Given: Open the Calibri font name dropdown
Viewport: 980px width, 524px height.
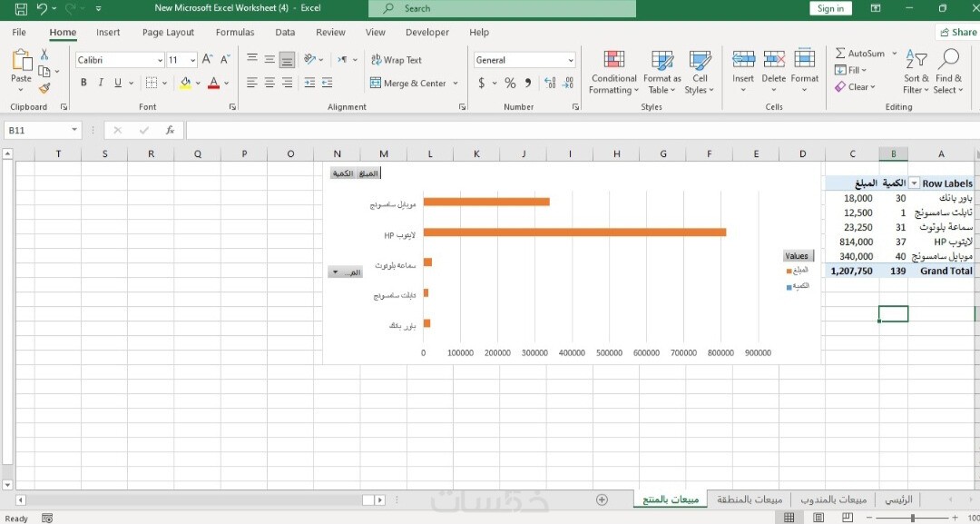Looking at the screenshot, I should (x=160, y=60).
